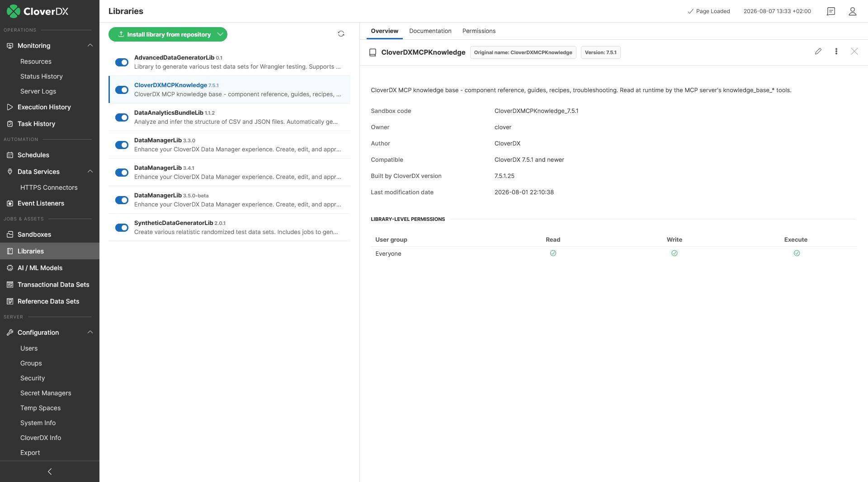Click the Configuration wrench icon
This screenshot has width=868, height=482.
pyautogui.click(x=10, y=332)
